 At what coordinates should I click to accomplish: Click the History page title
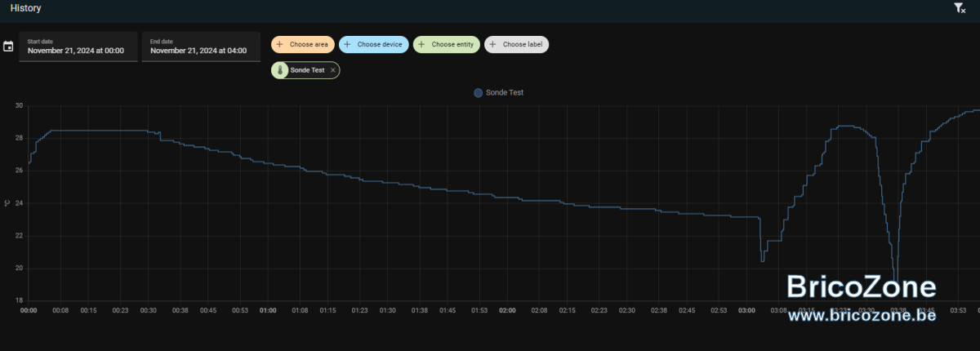(25, 8)
